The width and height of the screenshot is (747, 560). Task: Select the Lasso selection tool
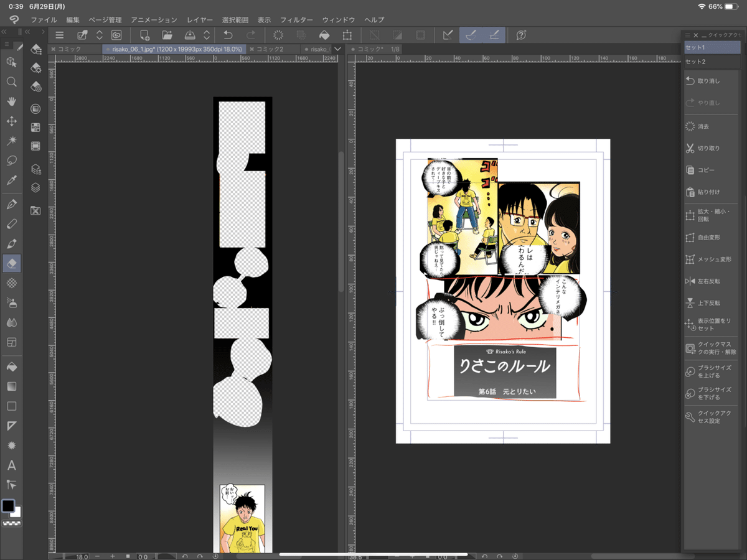11,161
